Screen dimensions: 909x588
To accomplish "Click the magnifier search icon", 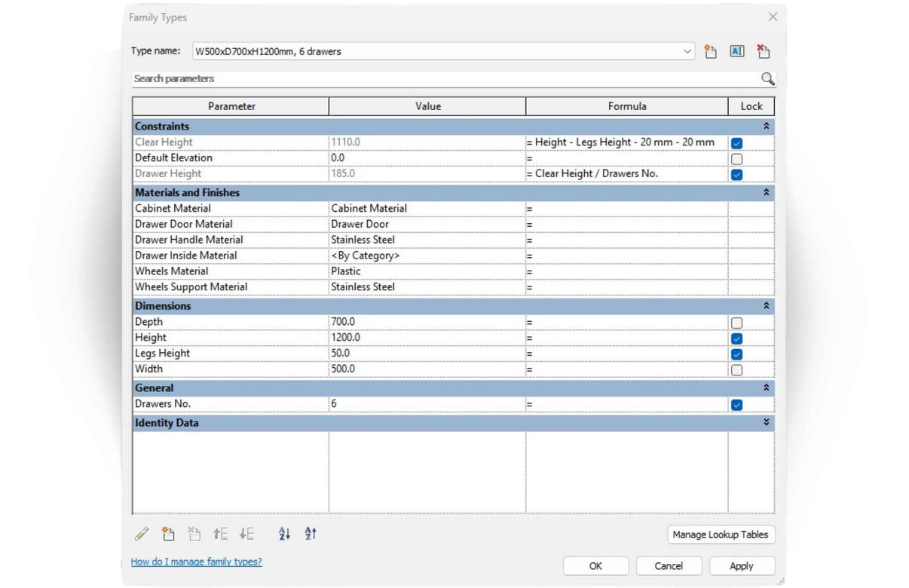I will pos(767,79).
